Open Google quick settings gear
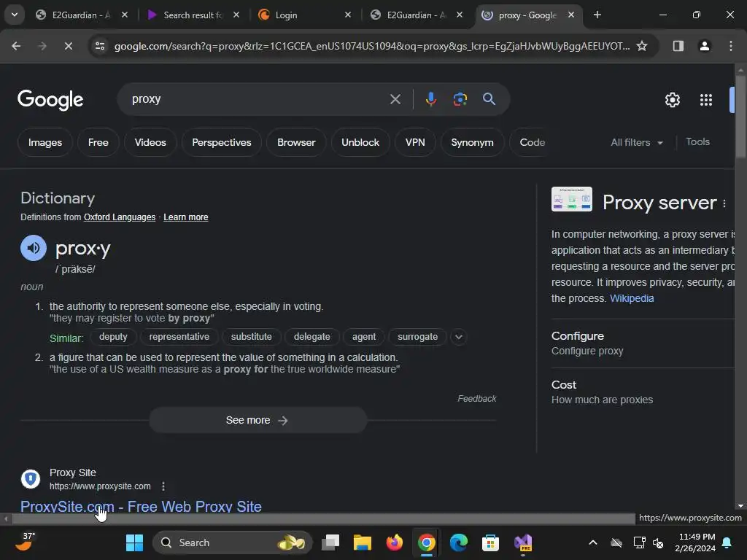 click(672, 100)
